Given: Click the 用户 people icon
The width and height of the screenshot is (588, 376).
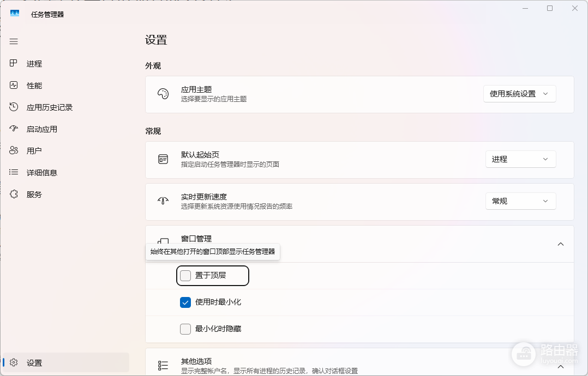Looking at the screenshot, I should coord(14,150).
